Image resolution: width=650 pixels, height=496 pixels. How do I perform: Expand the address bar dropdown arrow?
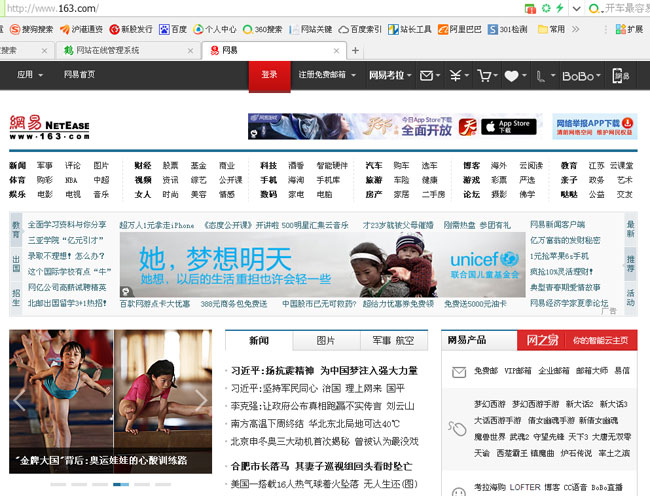tap(576, 8)
